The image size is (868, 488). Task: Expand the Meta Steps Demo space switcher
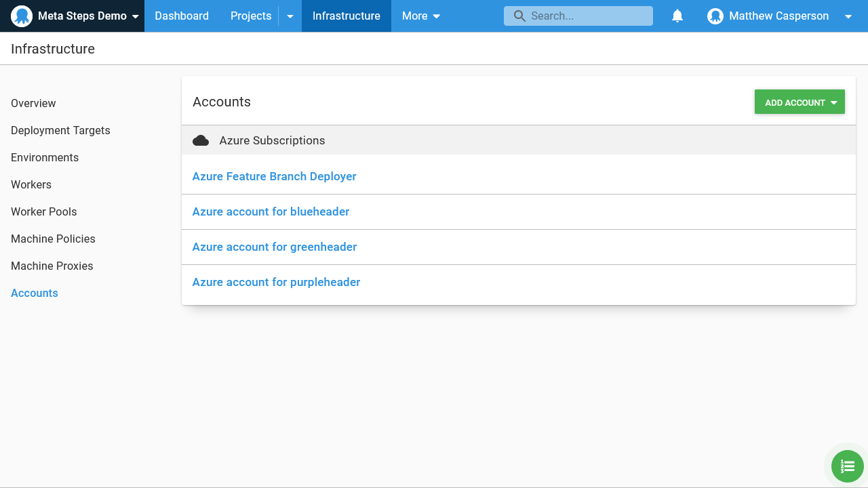coord(136,16)
